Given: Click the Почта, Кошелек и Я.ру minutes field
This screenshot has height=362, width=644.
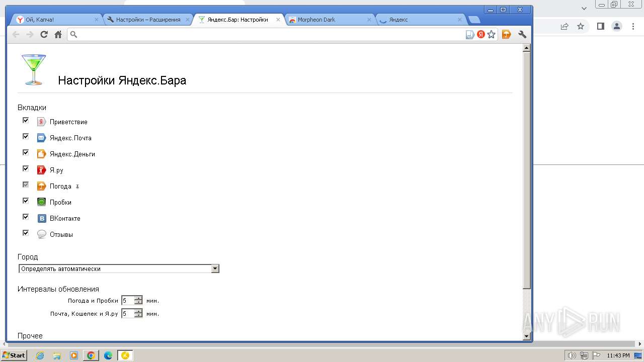Looking at the screenshot, I should pyautogui.click(x=128, y=314).
